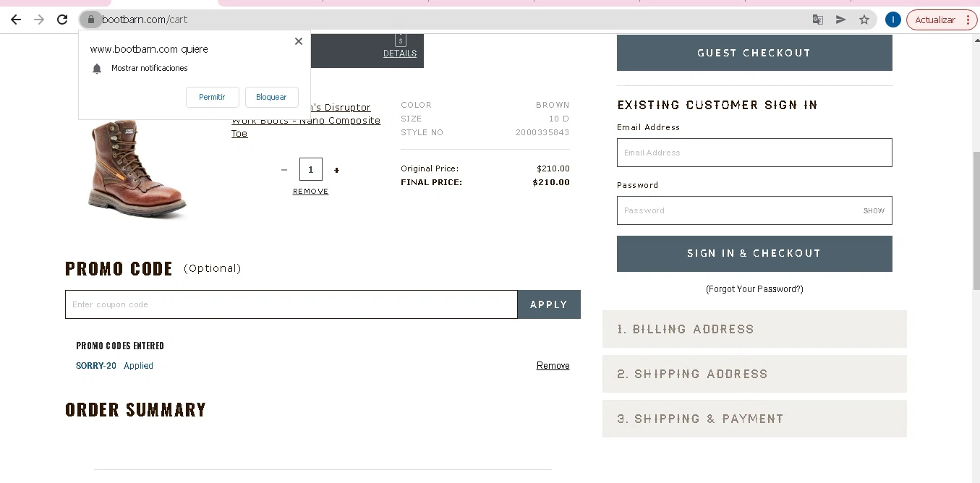
Task: Click the brown boot thumbnail
Action: click(x=137, y=168)
